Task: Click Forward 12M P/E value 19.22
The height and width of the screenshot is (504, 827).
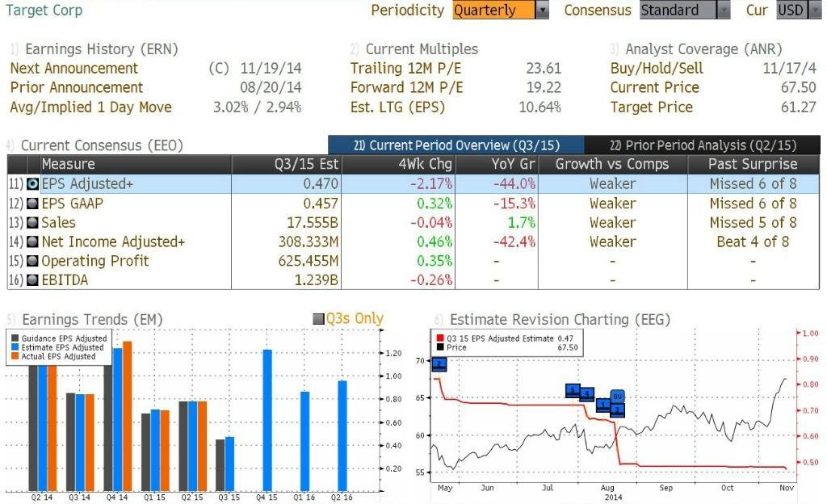Action: (x=544, y=87)
